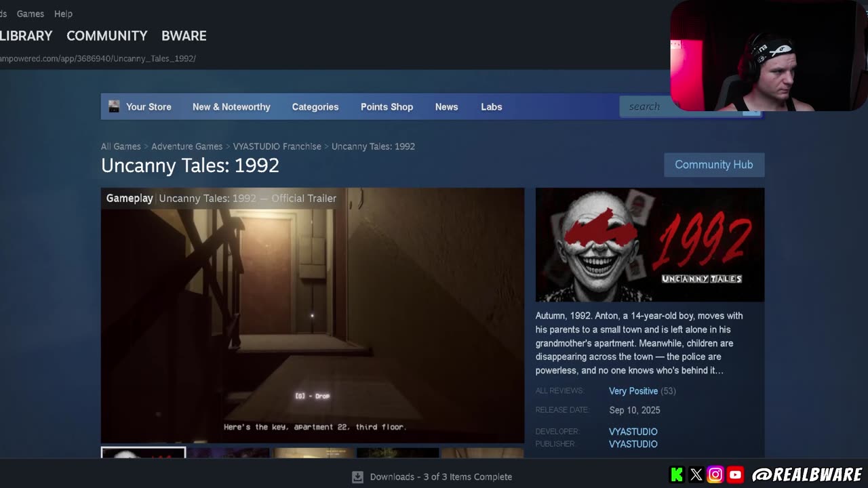The width and height of the screenshot is (868, 488).
Task: Open the New & Noteworthy menu
Action: tap(231, 107)
